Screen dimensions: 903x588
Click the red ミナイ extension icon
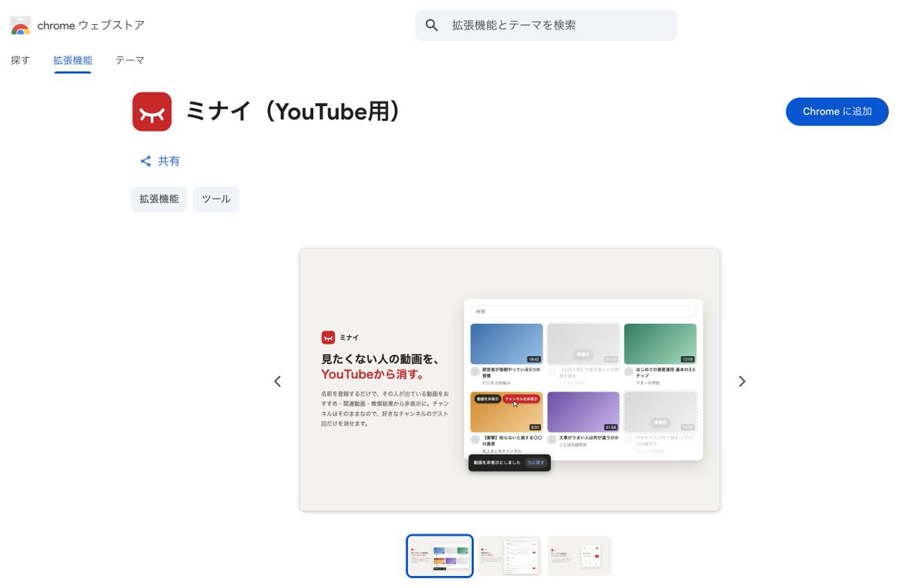(x=152, y=111)
